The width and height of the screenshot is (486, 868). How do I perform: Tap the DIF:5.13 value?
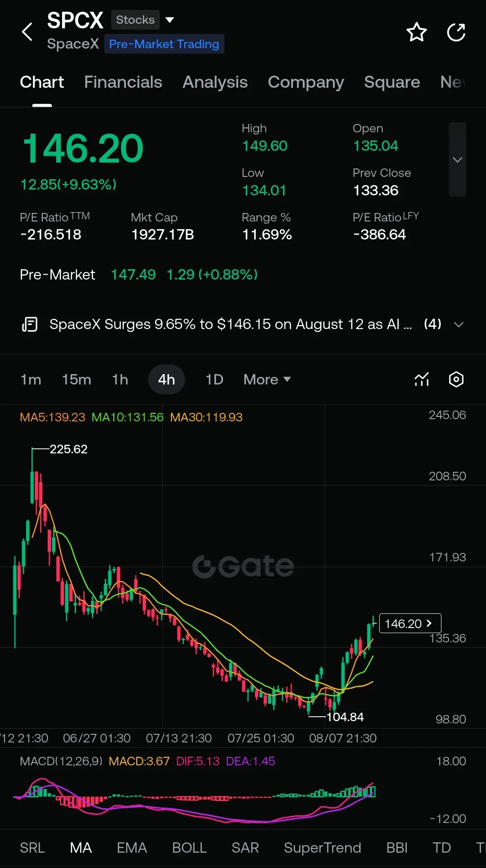point(198,761)
